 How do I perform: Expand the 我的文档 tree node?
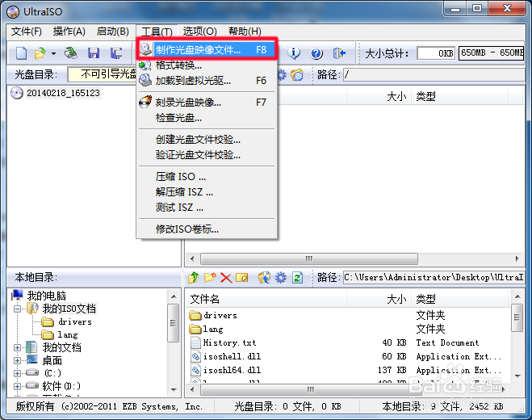tap(17, 347)
